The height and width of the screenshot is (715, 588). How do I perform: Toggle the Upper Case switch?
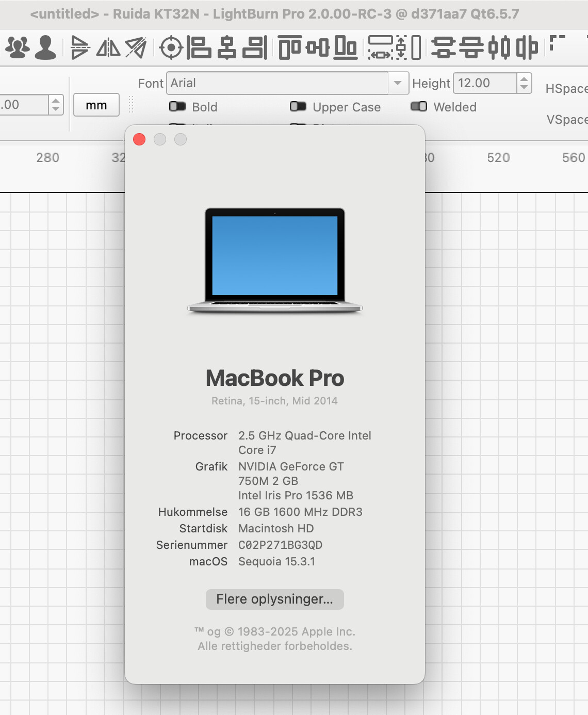point(298,106)
